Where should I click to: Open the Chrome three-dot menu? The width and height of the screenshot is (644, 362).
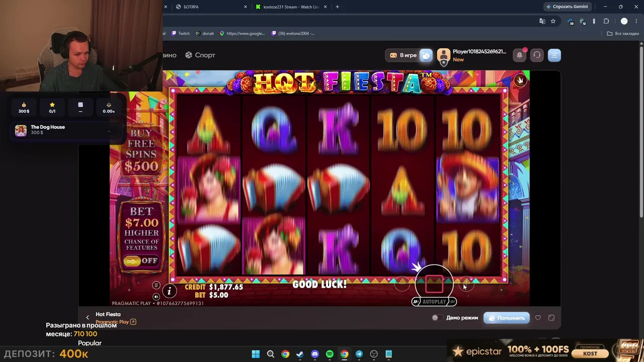636,21
